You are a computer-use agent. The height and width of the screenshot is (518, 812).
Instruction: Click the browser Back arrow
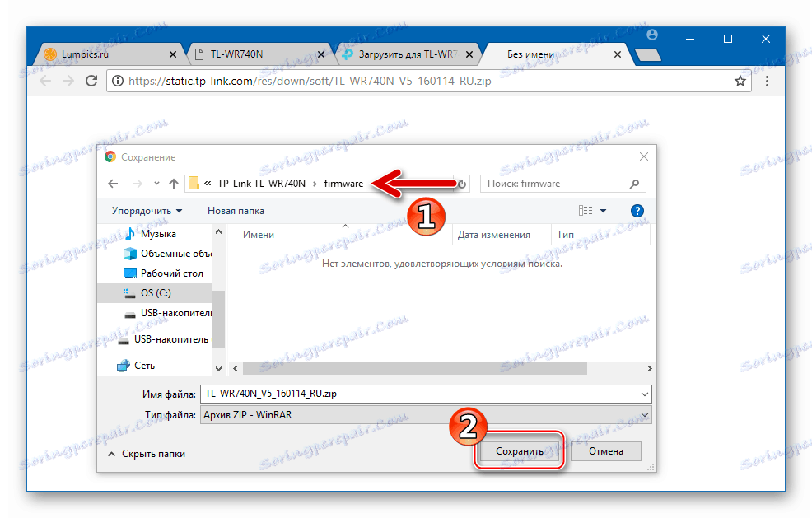click(x=45, y=81)
